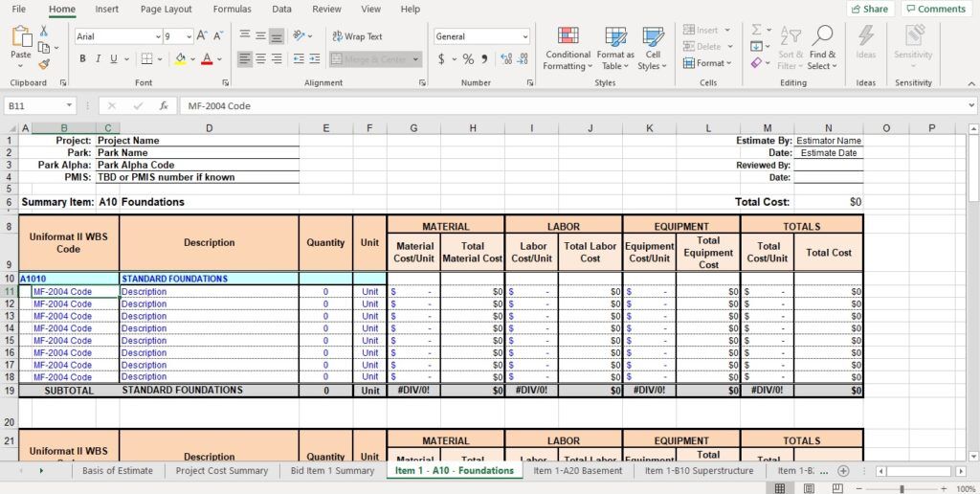Screen dimensions: 980x494
Task: Click the AutoSum sigma icon
Action: tap(756, 30)
